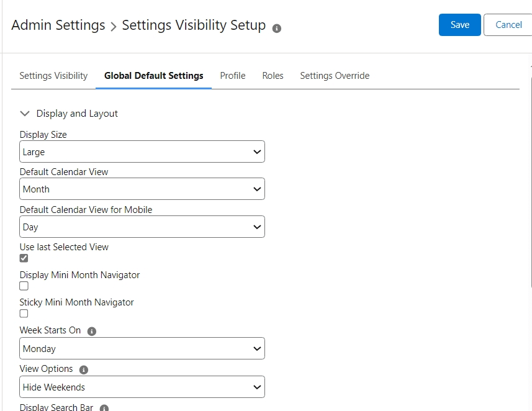
Task: Switch to the Settings Visibility tab
Action: point(53,76)
